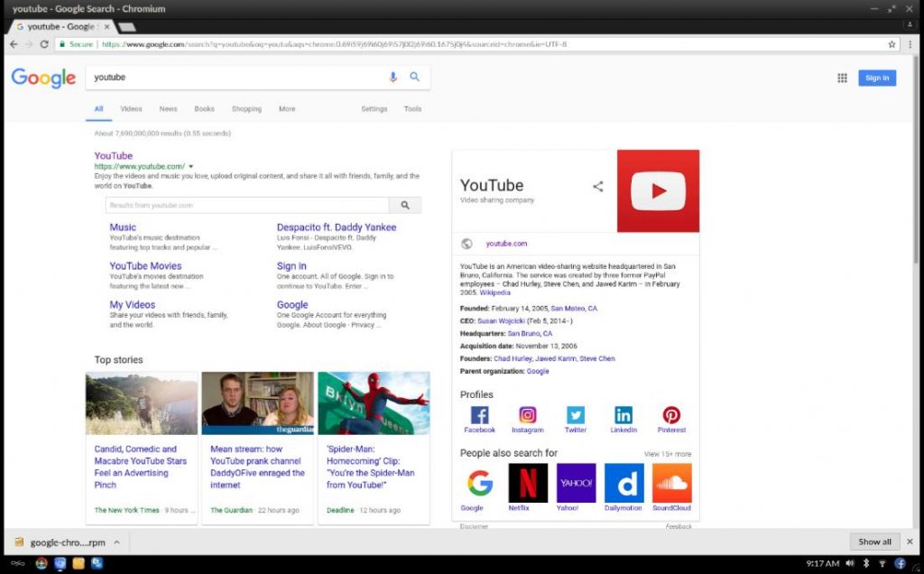Expand options for downloaded google-chrome rpm

coord(116,542)
